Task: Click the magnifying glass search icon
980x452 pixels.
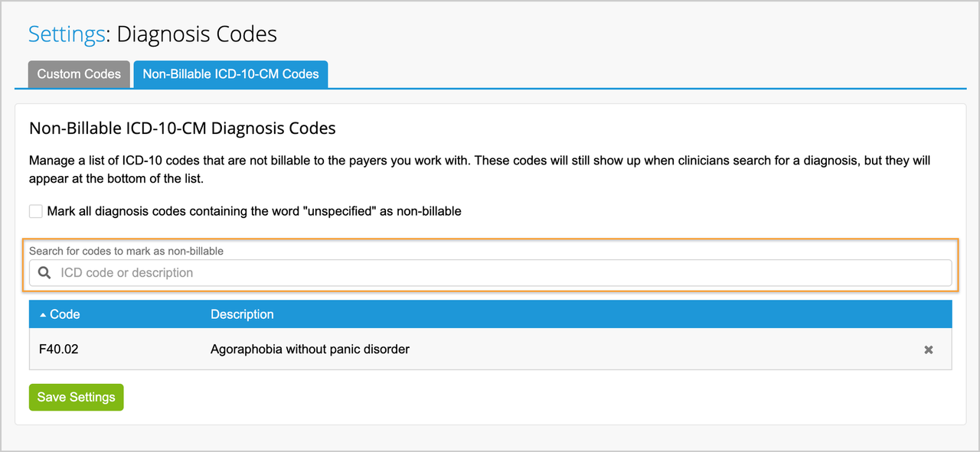Action: [44, 273]
